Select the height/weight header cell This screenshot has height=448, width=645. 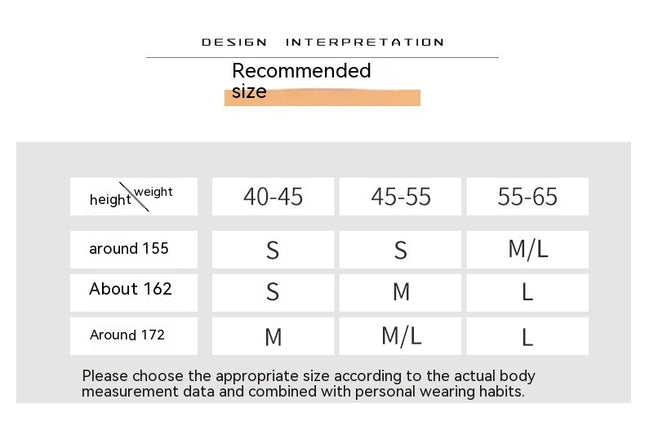tap(133, 196)
